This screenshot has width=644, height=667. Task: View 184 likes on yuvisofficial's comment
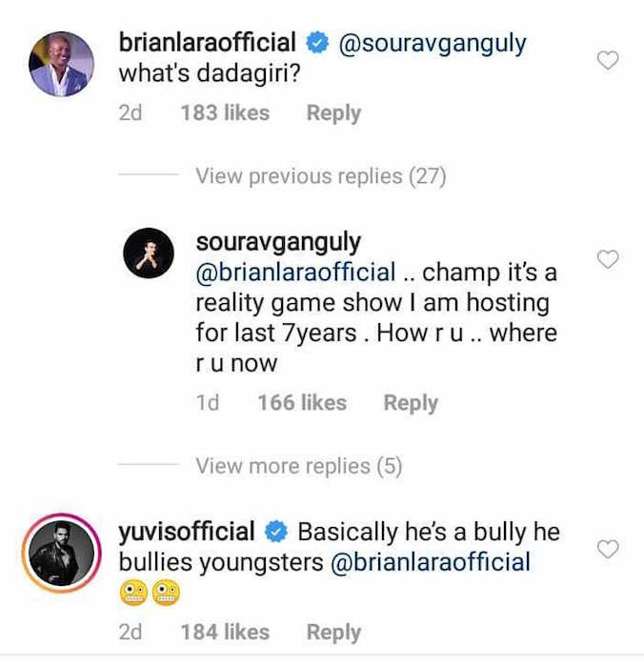(x=225, y=633)
